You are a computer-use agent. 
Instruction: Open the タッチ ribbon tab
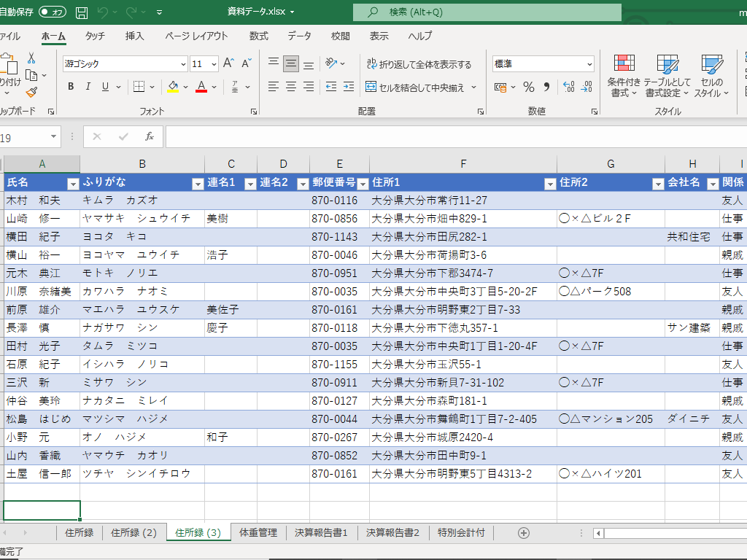pos(95,36)
